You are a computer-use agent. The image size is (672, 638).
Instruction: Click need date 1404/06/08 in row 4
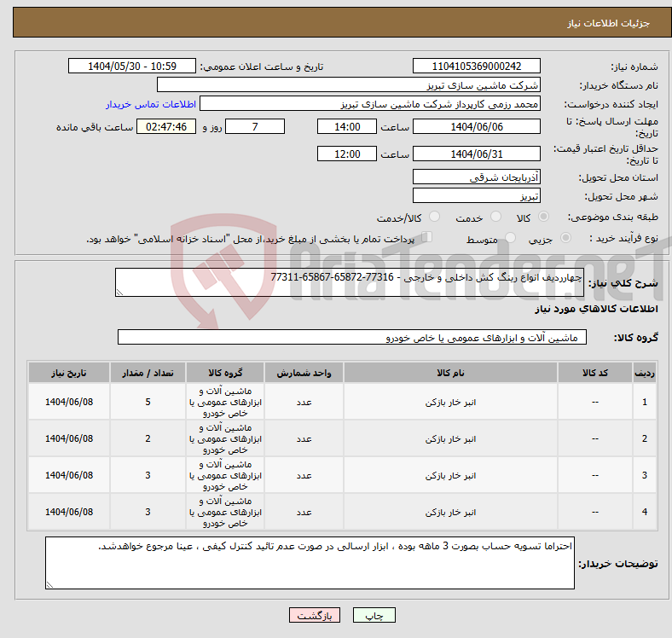pos(69,512)
